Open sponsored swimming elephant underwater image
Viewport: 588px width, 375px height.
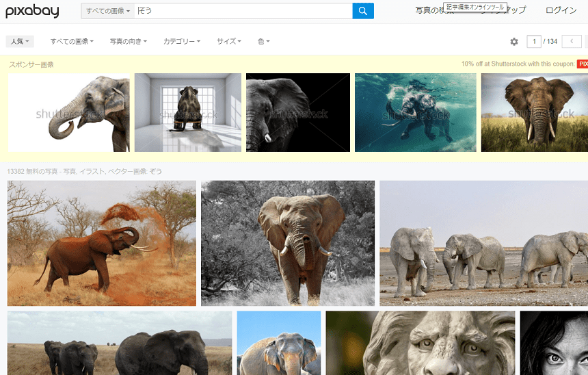pyautogui.click(x=416, y=113)
